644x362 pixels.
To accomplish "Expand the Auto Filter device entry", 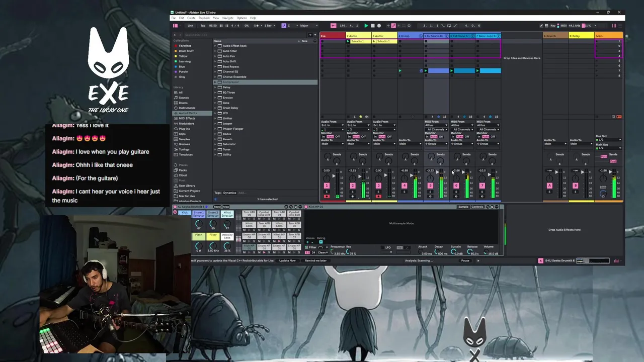I will click(215, 51).
